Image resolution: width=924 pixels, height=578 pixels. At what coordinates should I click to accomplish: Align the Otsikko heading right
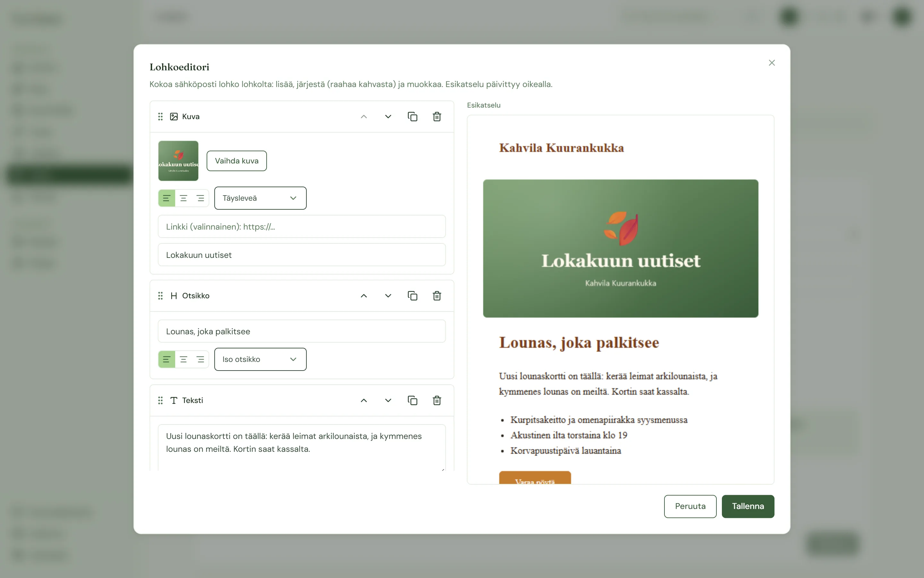pyautogui.click(x=200, y=359)
